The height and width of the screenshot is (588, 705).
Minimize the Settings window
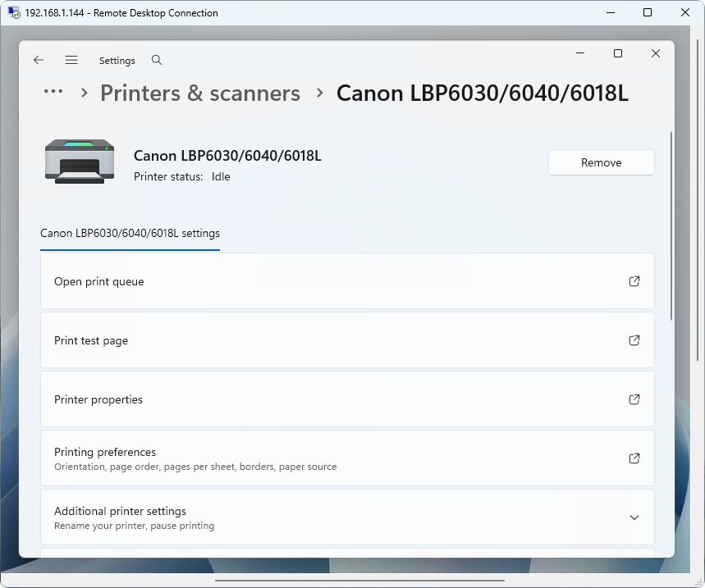580,53
